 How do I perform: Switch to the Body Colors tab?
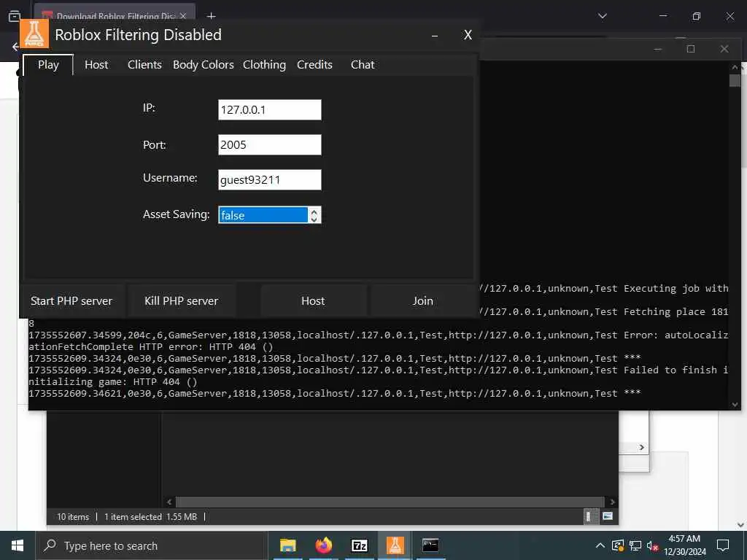tap(203, 65)
